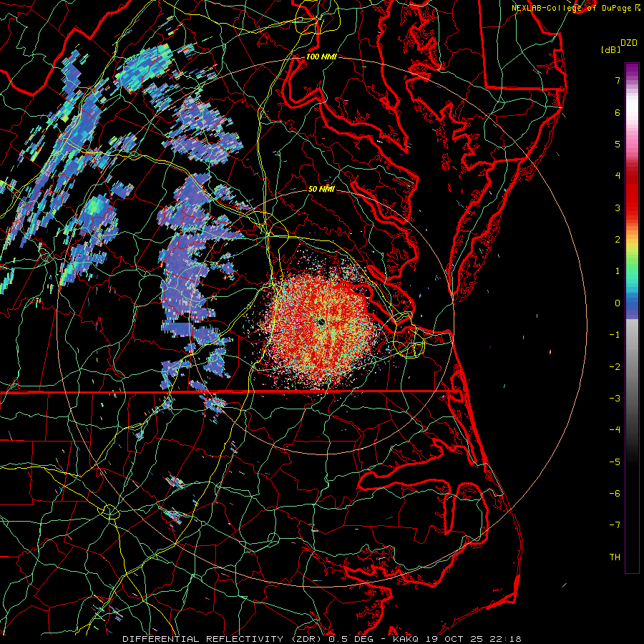The width and height of the screenshot is (644, 644).
Task: Click the -4 value on color scale
Action: click(x=615, y=430)
